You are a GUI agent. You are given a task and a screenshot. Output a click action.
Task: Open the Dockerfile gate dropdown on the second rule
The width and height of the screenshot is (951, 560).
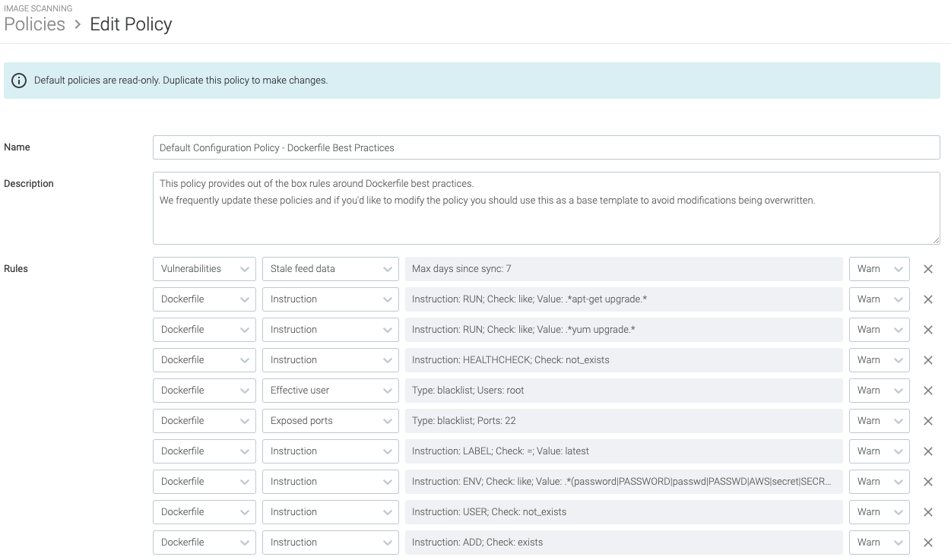tap(204, 299)
